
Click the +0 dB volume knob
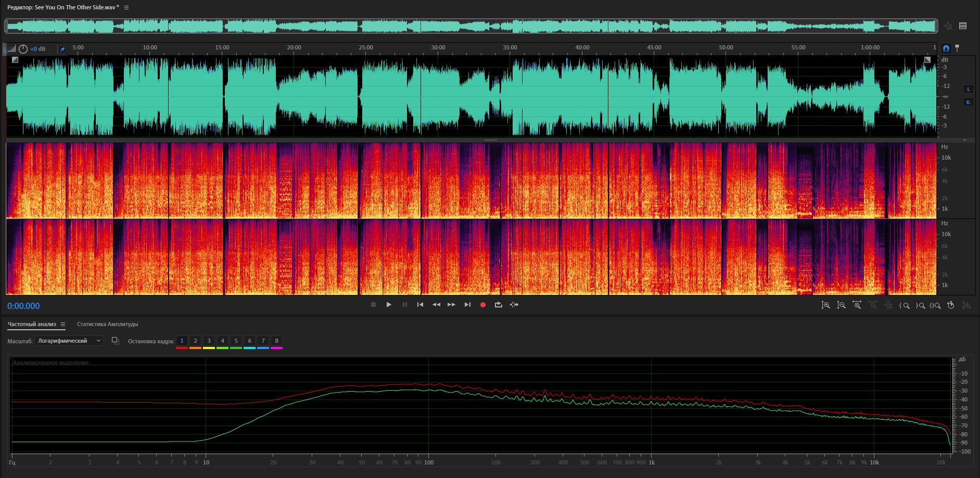[x=23, y=49]
